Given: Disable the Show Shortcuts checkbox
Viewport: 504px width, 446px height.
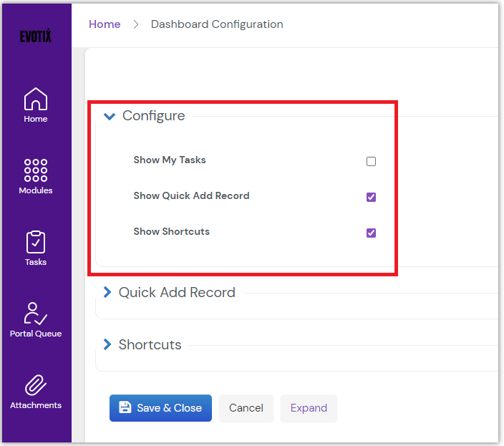Looking at the screenshot, I should (x=371, y=233).
